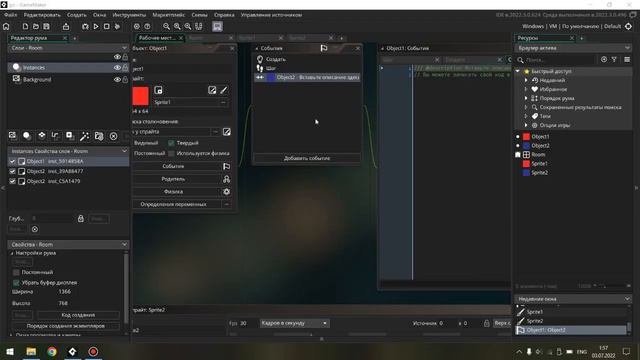Viewport: 640px width, 360px height.
Task: Select the Object2 collision event row
Action: (307, 77)
